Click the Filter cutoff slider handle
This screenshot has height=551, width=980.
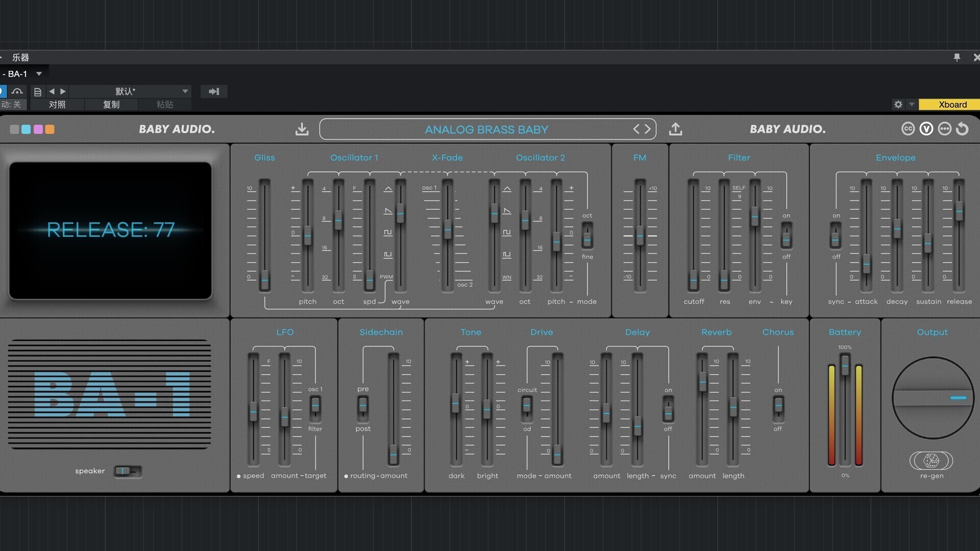[x=693, y=280]
